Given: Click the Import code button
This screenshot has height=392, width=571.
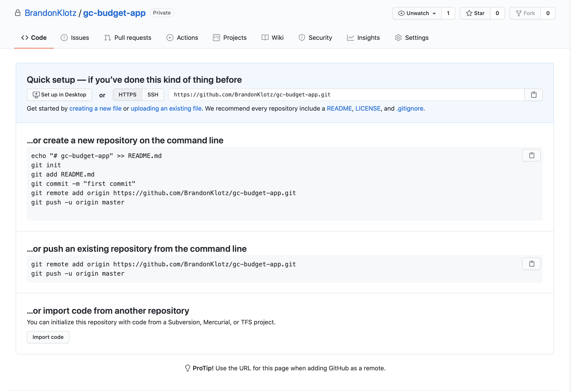Looking at the screenshot, I should (x=48, y=337).
